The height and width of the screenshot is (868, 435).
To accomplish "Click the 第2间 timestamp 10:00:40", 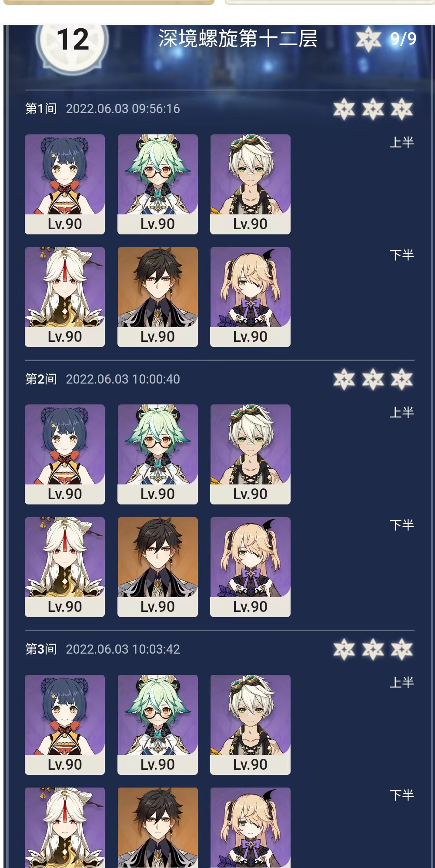I will coord(123,379).
